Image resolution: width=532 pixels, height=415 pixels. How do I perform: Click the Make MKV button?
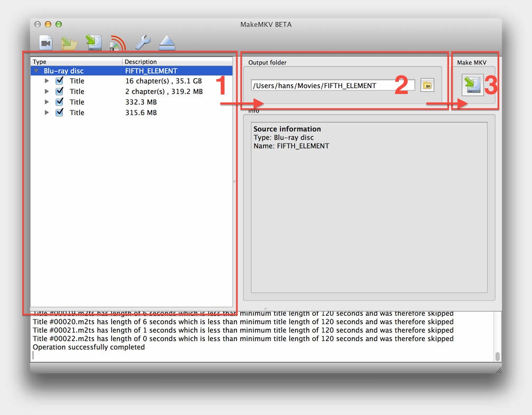(472, 85)
